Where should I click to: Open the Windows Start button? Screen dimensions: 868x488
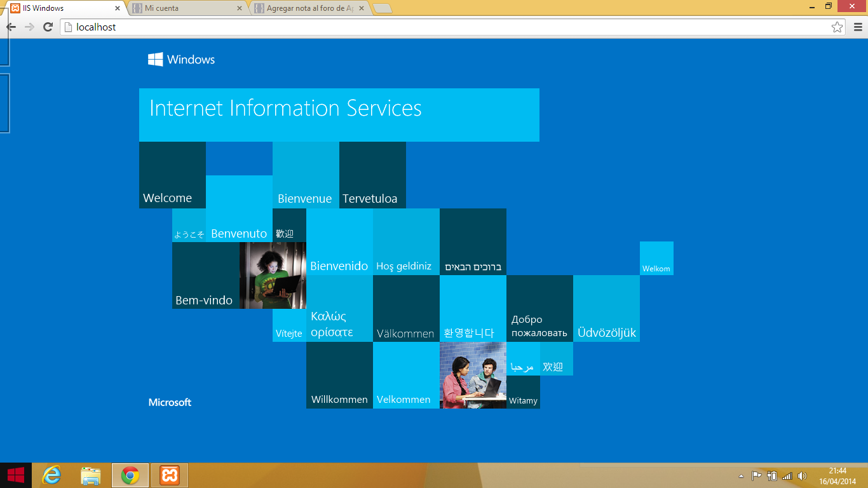tap(16, 475)
